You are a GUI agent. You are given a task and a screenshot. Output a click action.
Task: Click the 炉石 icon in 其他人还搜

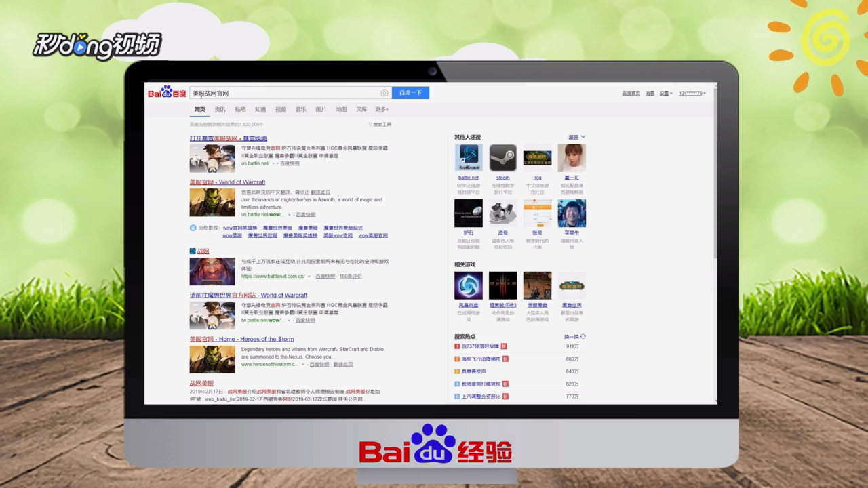pos(469,213)
